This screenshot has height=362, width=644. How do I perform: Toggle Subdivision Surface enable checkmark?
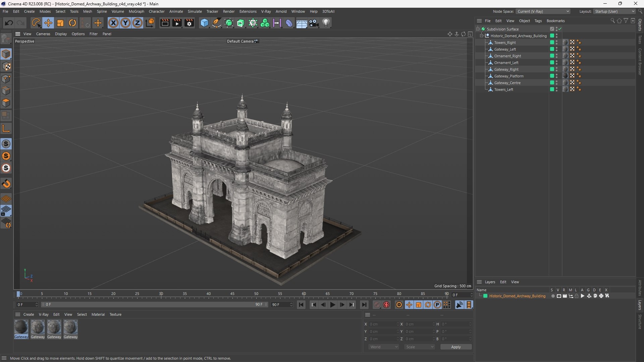[x=560, y=29]
